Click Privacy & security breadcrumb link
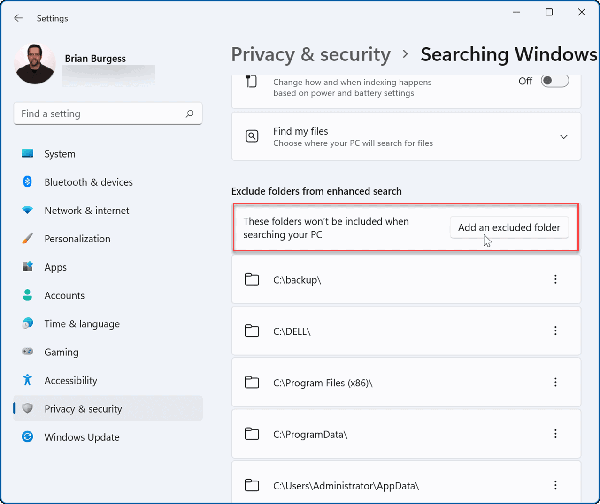The width and height of the screenshot is (600, 504). point(311,54)
